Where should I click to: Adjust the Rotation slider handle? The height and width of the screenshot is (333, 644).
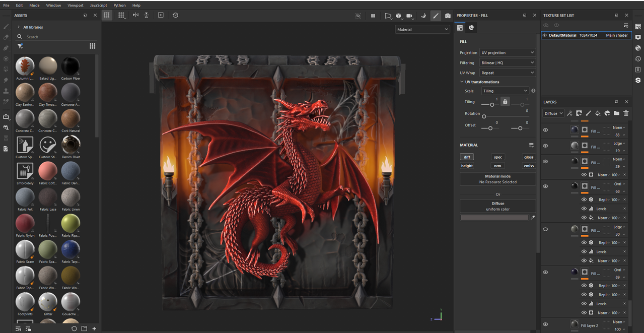(x=484, y=116)
